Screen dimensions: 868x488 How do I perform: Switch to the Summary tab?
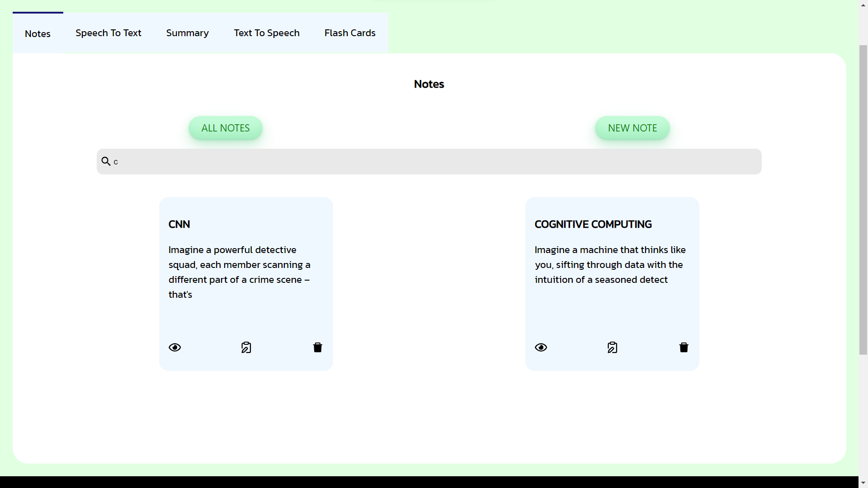[x=187, y=33]
